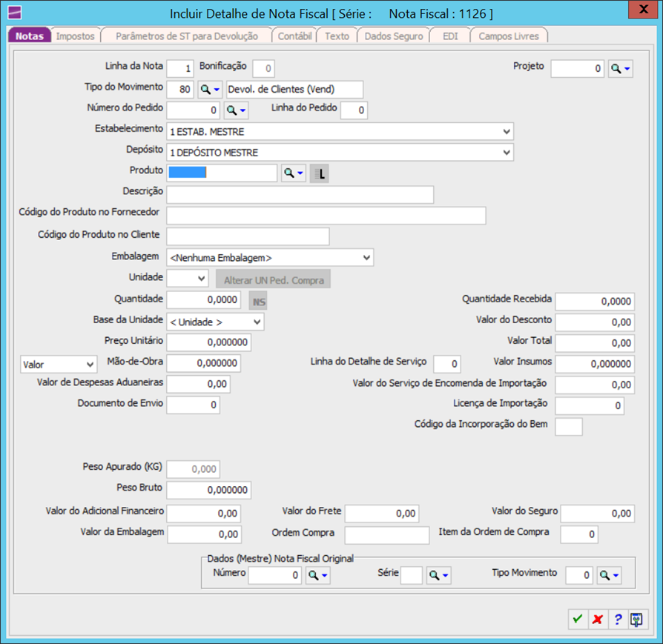Click the Peso Bruto field
This screenshot has width=663, height=644.
pos(209,490)
